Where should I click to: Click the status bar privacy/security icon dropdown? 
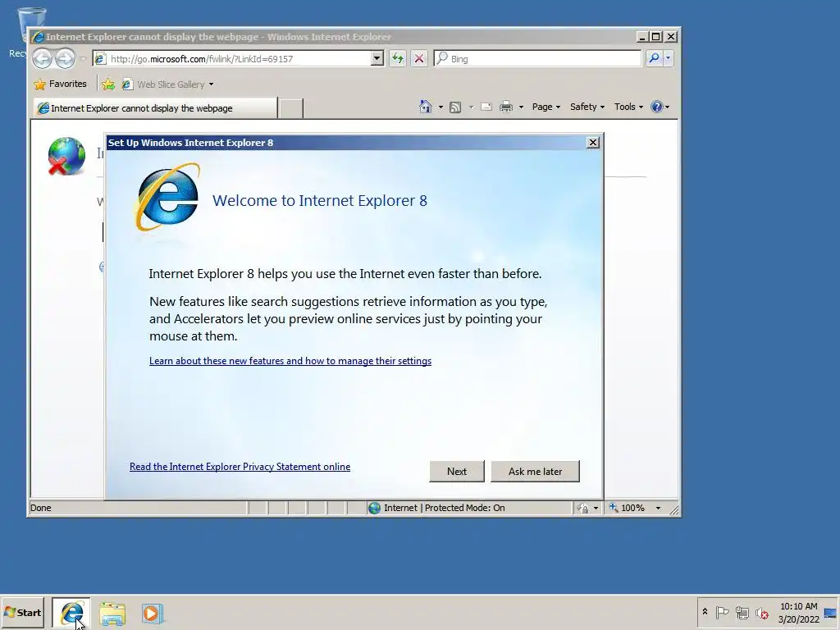pos(588,508)
